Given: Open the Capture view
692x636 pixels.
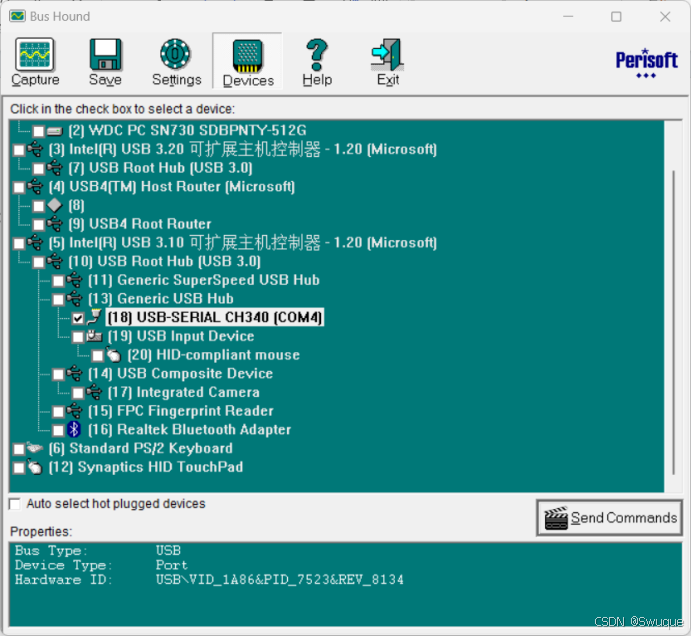Looking at the screenshot, I should pos(35,61).
